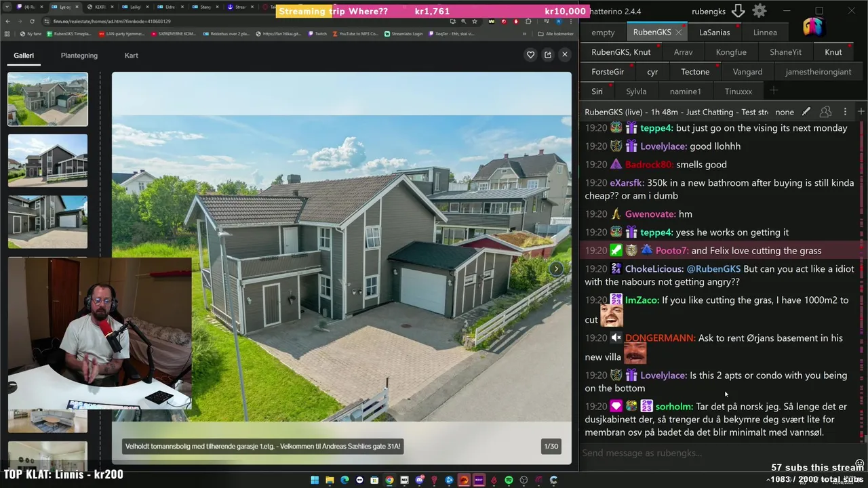The height and width of the screenshot is (488, 868).
Task: Open the Tinuxxx chat tab
Action: coord(738,91)
